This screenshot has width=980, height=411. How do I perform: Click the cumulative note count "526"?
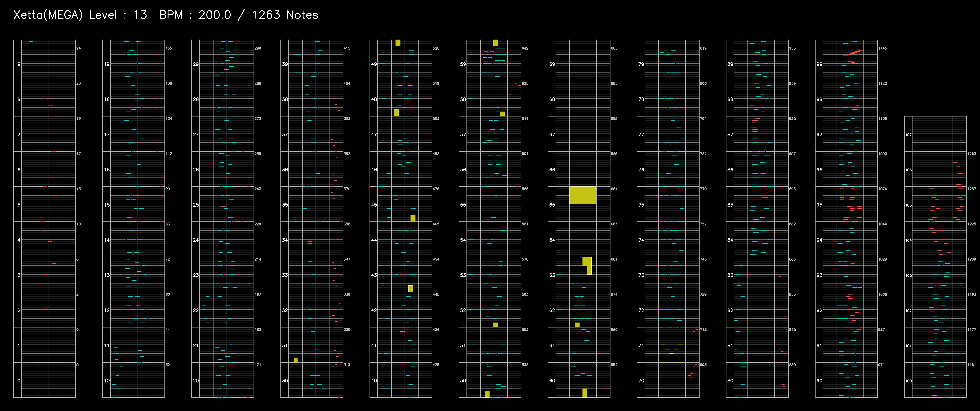coord(436,48)
